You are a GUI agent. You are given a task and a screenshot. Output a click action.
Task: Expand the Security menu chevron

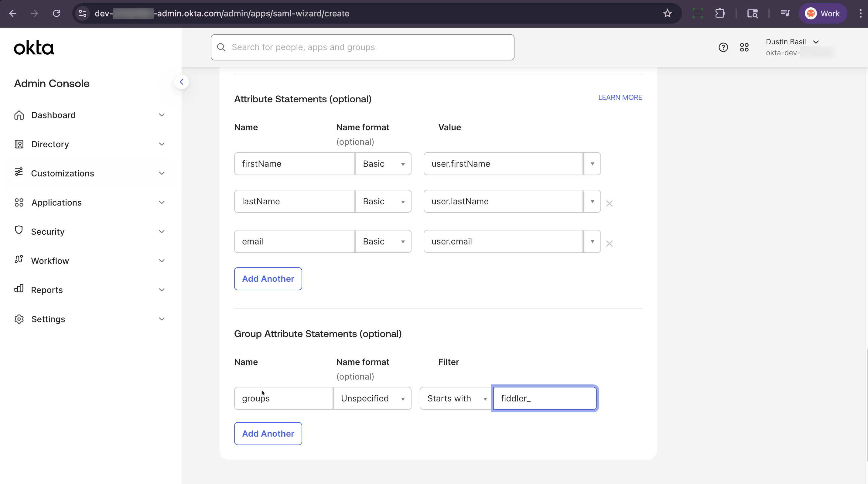click(x=162, y=231)
